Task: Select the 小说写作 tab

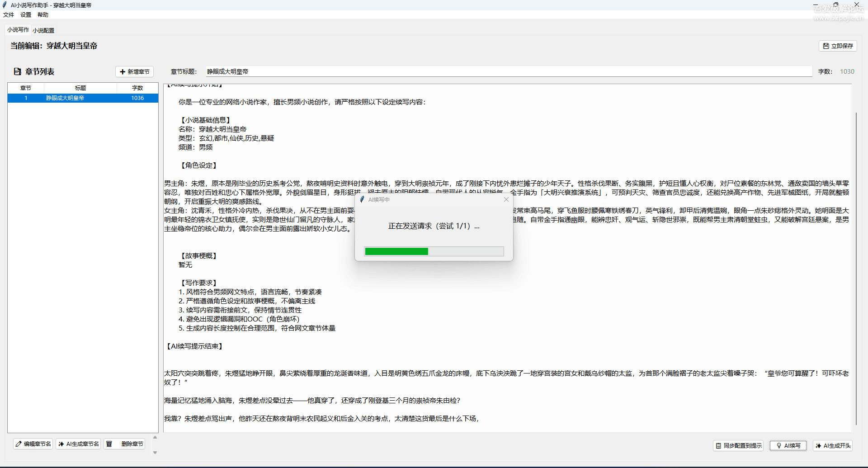Action: (18, 30)
